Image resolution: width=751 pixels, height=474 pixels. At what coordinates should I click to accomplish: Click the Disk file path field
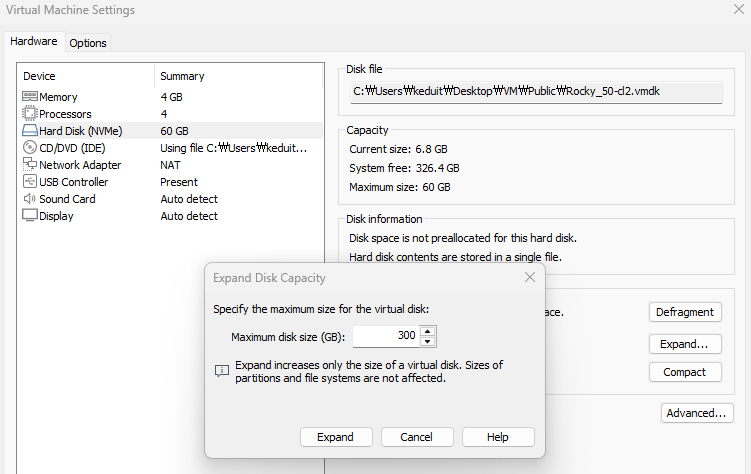tap(536, 92)
